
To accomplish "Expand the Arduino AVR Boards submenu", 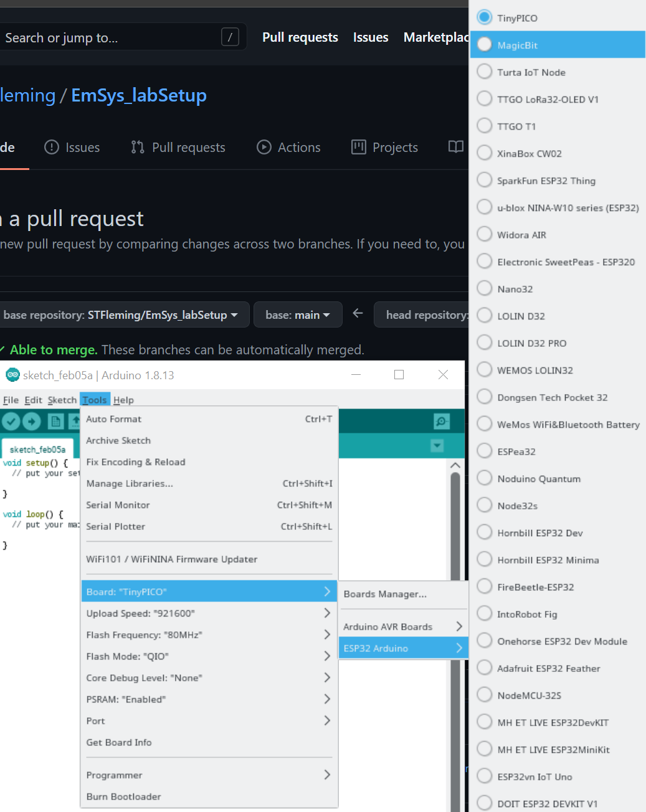I will click(403, 626).
